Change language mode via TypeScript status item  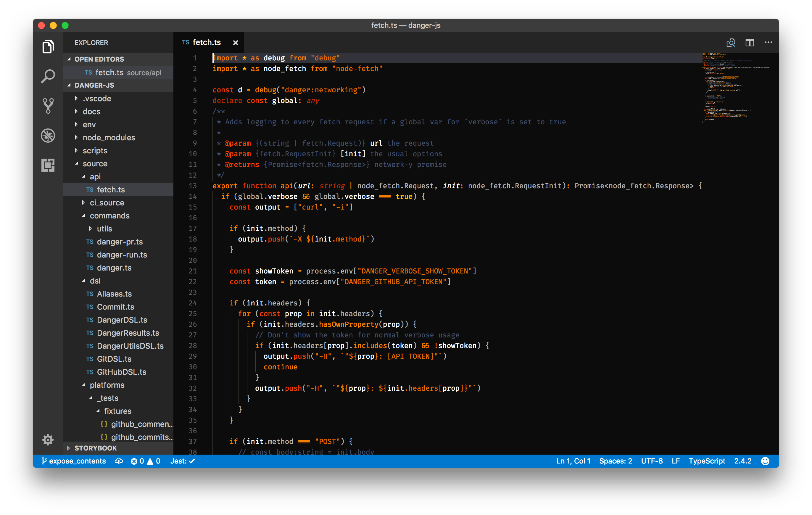pyautogui.click(x=707, y=461)
